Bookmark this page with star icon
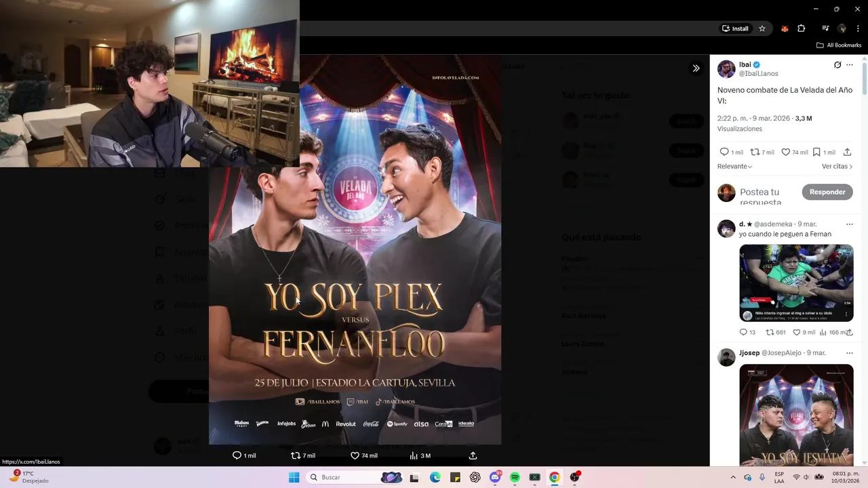The image size is (868, 488). point(762,28)
